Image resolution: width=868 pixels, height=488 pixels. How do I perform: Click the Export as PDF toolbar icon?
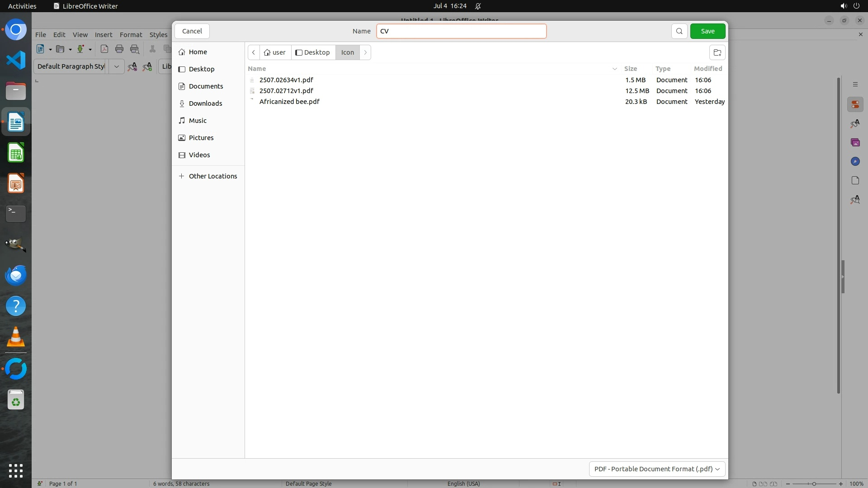pos(104,49)
